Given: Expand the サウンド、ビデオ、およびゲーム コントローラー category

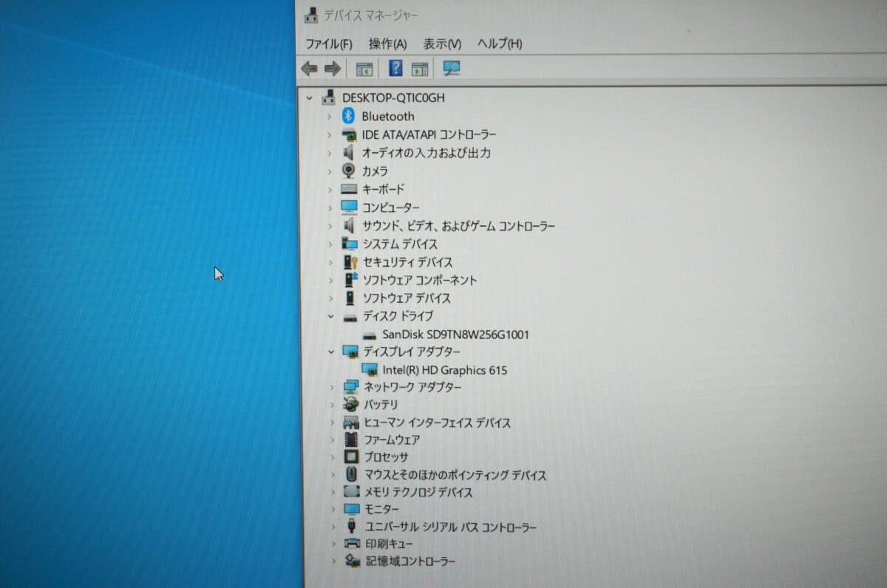Looking at the screenshot, I should pyautogui.click(x=330, y=226).
